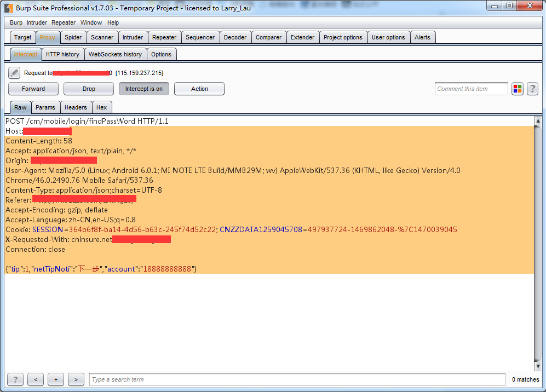This screenshot has height=392, width=546.
Task: Click the account value 18888888888
Action: pos(167,269)
